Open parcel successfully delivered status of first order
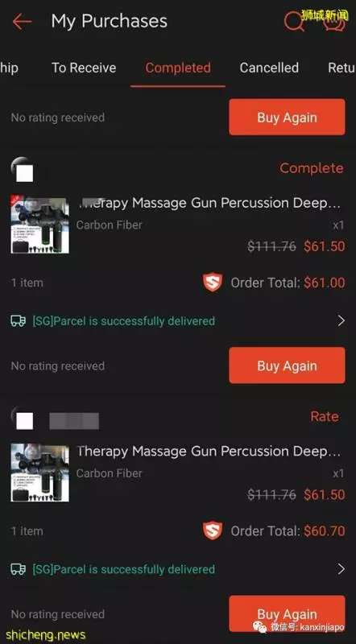The image size is (356, 644). coord(124,320)
